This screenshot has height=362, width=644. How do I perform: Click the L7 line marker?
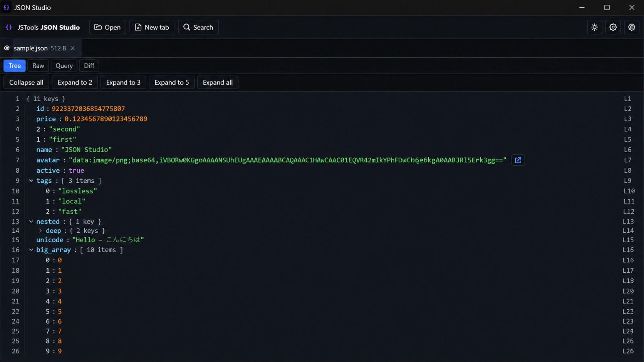627,160
